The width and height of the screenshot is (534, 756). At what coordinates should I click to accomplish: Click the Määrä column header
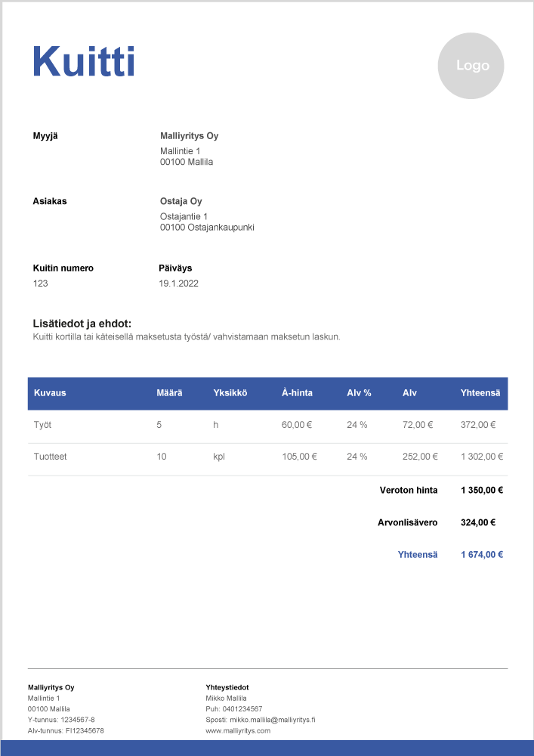(170, 393)
